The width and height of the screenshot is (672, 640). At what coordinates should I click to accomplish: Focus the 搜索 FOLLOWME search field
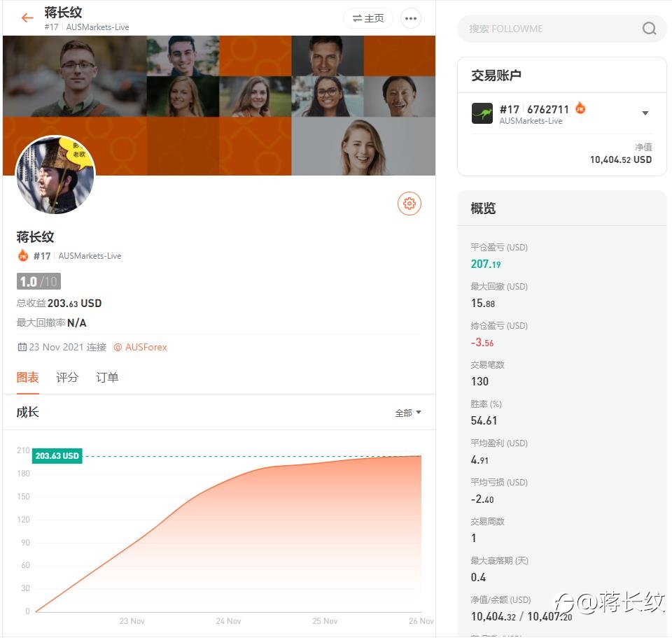coord(561,29)
